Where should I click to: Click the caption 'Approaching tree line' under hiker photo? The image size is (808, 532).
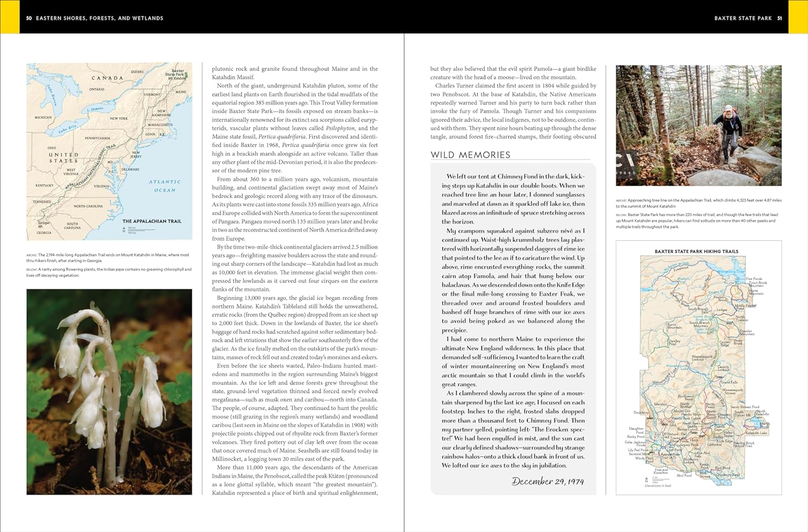(699, 203)
